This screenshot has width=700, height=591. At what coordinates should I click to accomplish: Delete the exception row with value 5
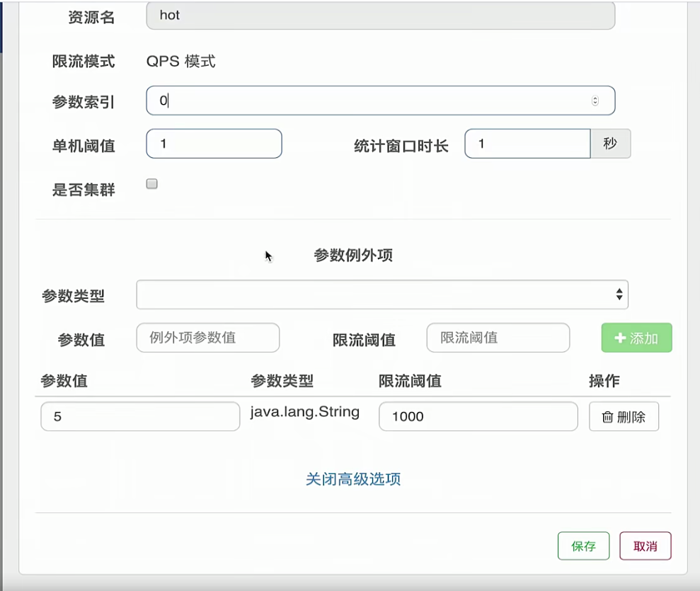tap(624, 417)
